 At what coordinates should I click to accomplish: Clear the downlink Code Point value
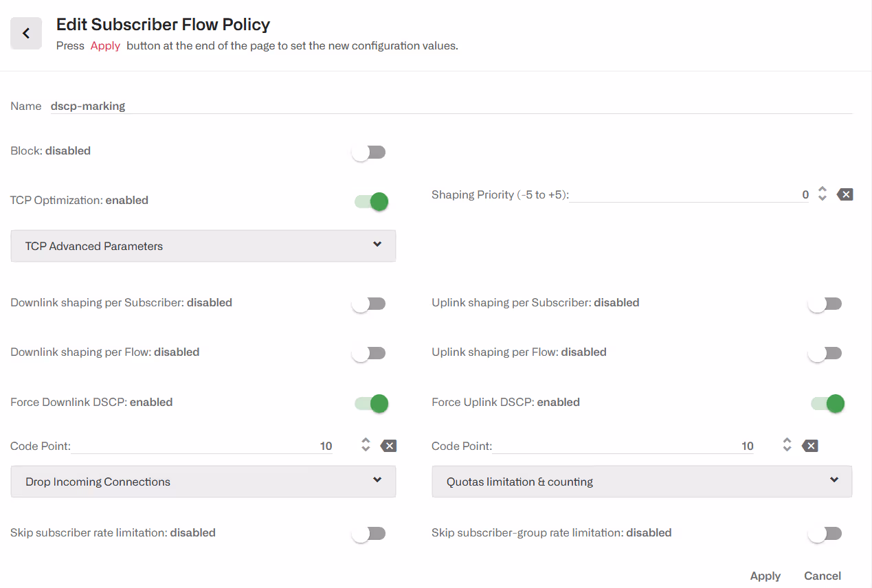click(x=388, y=446)
